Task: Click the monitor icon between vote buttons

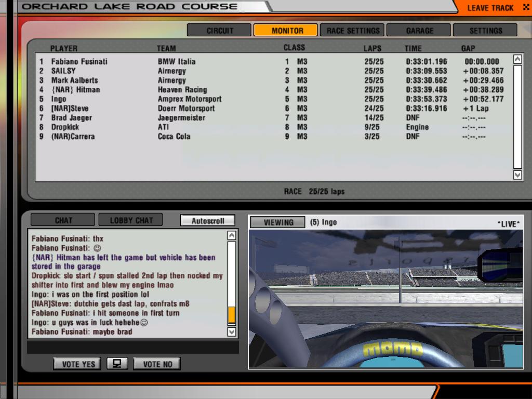Action: [117, 364]
